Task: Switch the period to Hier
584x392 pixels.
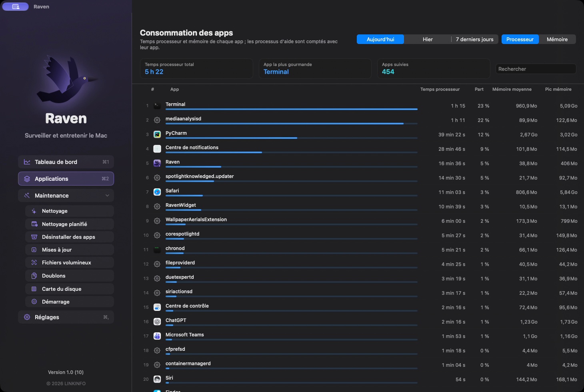Action: 428,39
